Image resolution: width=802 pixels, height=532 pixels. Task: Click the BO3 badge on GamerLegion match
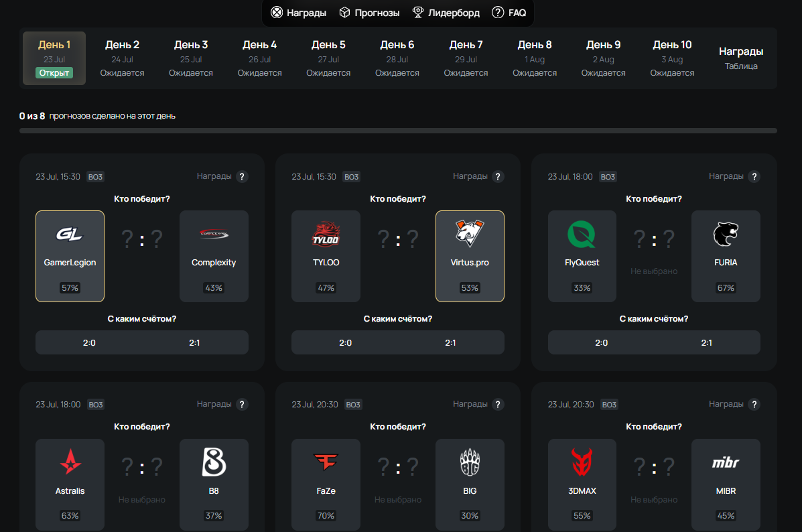tap(96, 176)
